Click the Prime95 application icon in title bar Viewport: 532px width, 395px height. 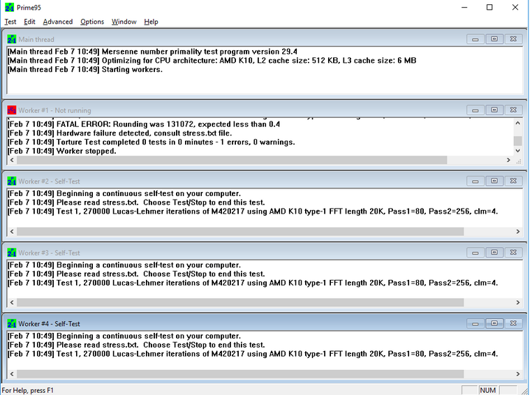pyautogui.click(x=10, y=7)
